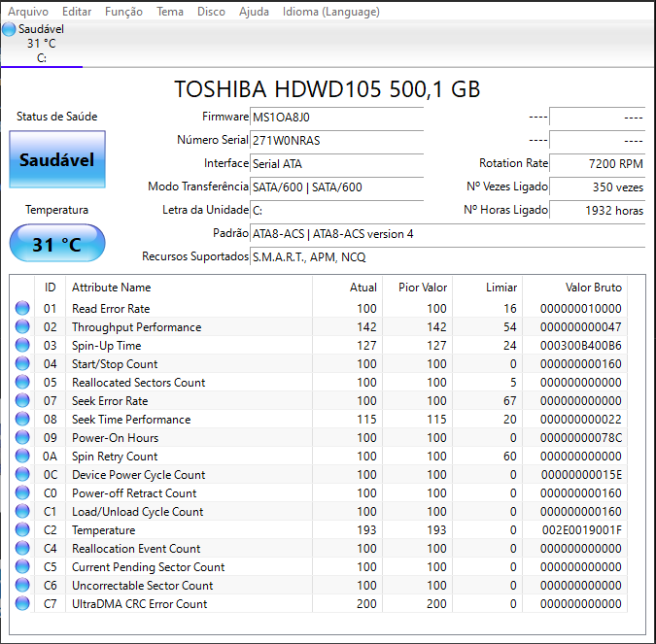
Task: Select the Current Pending Sector Count text
Action: pyautogui.click(x=148, y=567)
